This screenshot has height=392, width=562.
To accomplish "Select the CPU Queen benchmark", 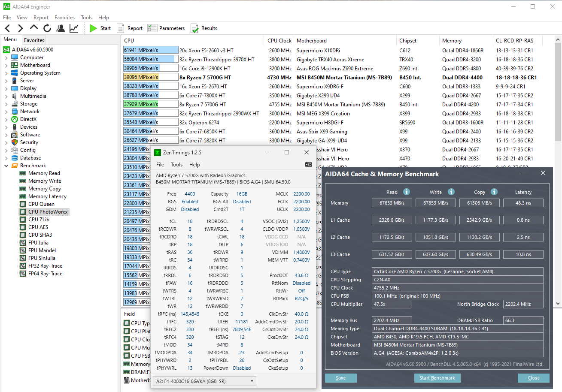I will [41, 204].
